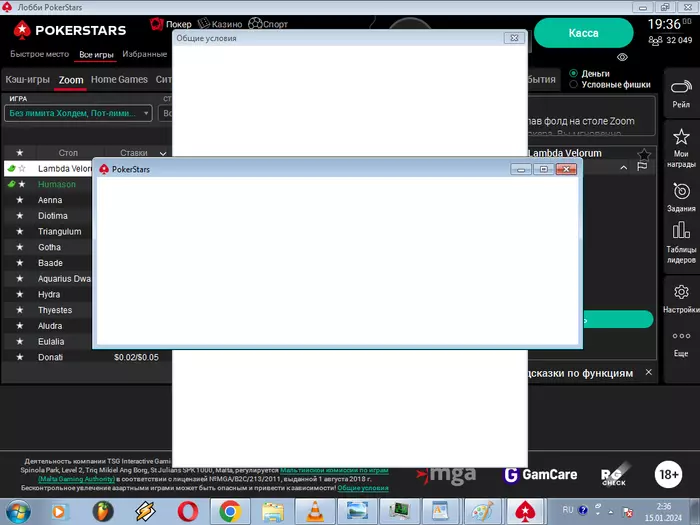
Task: Toggle favorite star for the Gotha table
Action: click(x=20, y=247)
